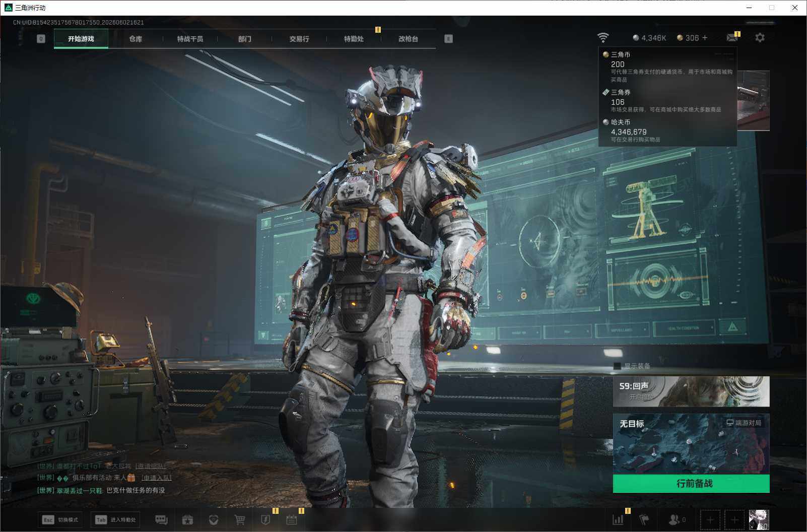Check the network signal icon
Viewport: 807px width, 532px height.
(x=602, y=38)
